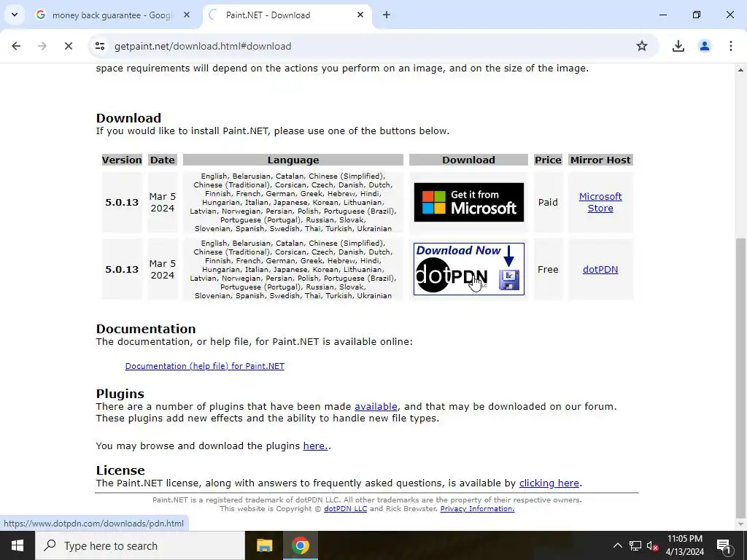Click the browser forward arrow
This screenshot has height=560, width=747.
tap(42, 46)
